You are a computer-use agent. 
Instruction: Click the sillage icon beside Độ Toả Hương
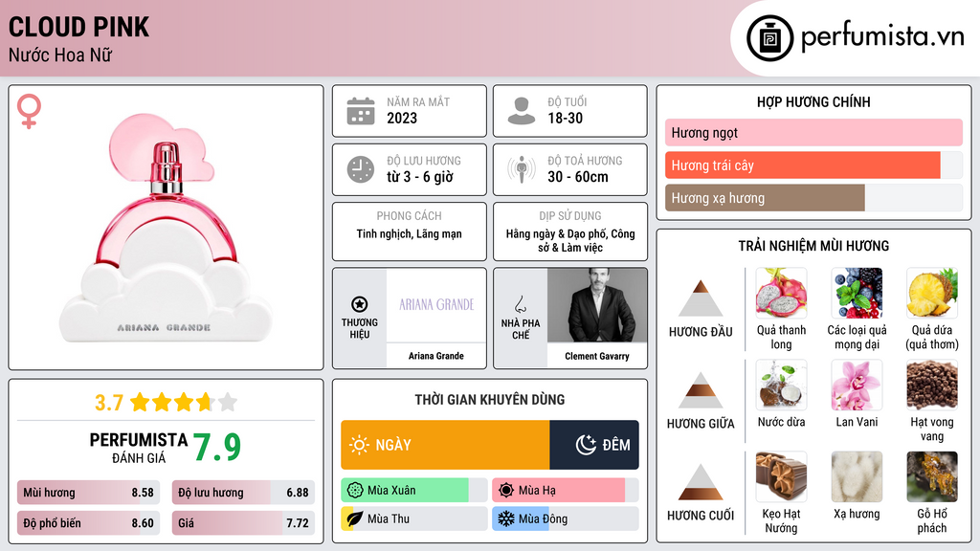522,169
